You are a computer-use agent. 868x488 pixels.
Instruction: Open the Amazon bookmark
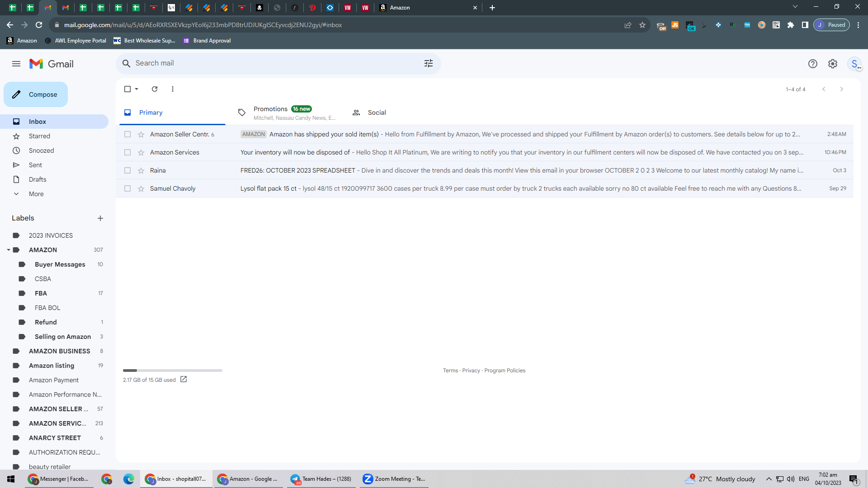pos(22,41)
